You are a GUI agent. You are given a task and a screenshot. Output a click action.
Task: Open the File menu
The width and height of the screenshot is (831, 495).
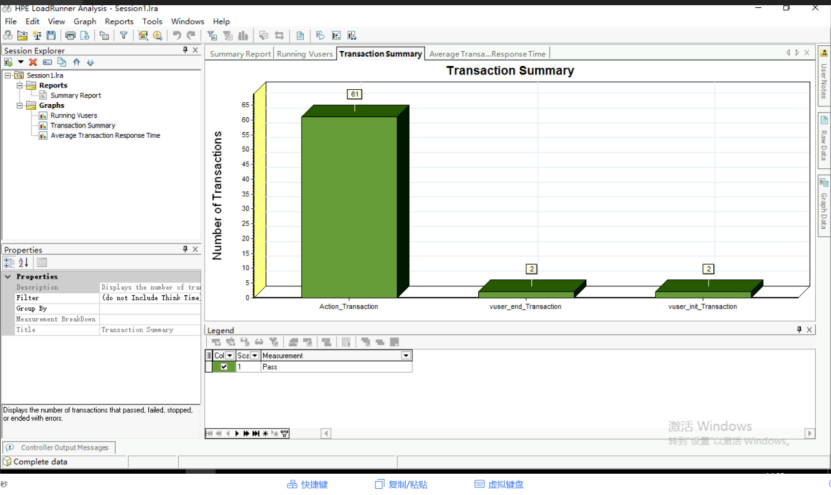[x=11, y=21]
